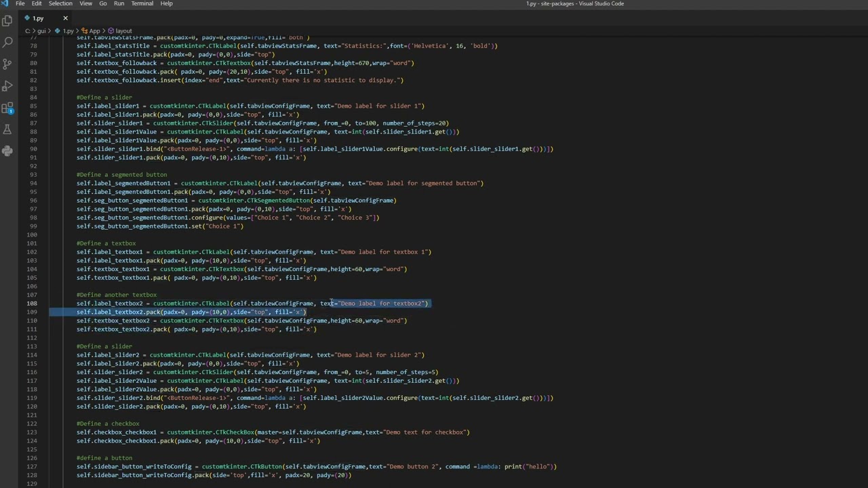The height and width of the screenshot is (488, 868).
Task: Click the comment '#define a button'
Action: point(104,457)
